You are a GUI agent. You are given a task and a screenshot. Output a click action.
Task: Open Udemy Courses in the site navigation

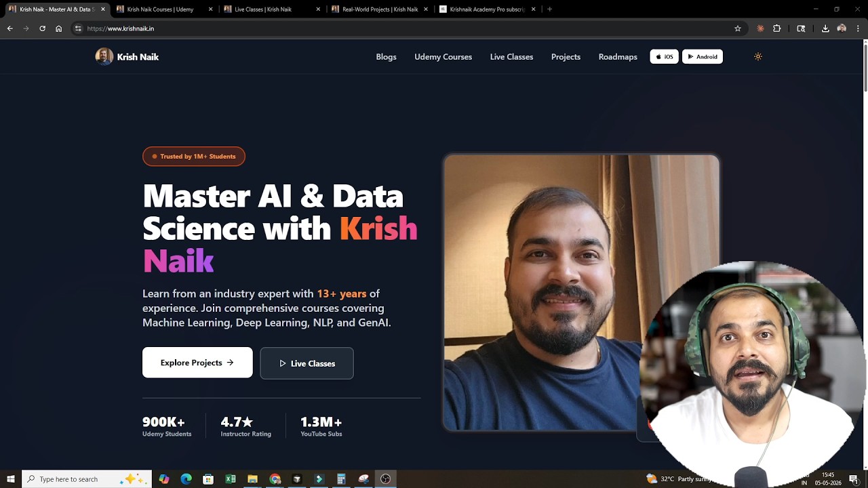pos(443,57)
